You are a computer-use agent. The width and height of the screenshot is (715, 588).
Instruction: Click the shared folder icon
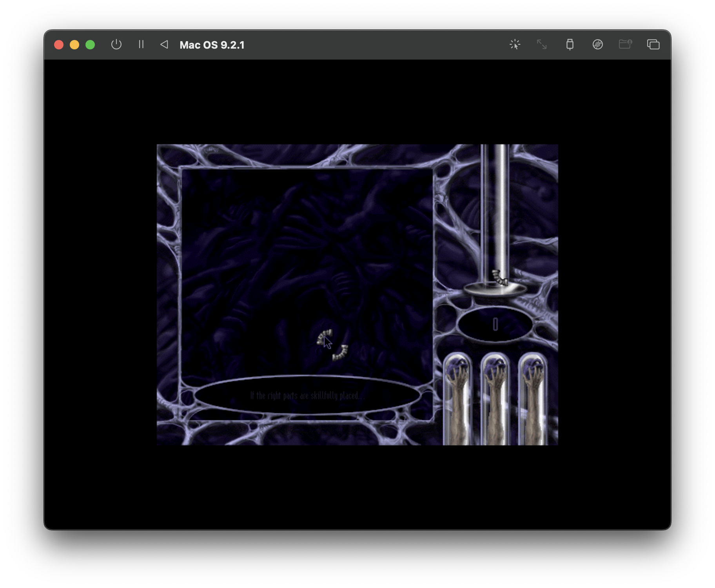point(625,44)
